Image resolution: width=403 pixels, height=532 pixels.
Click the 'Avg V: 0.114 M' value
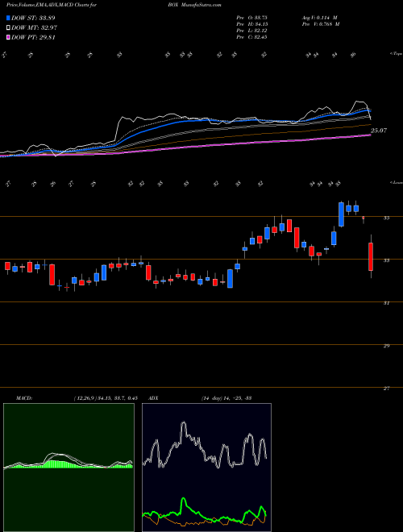click(321, 18)
